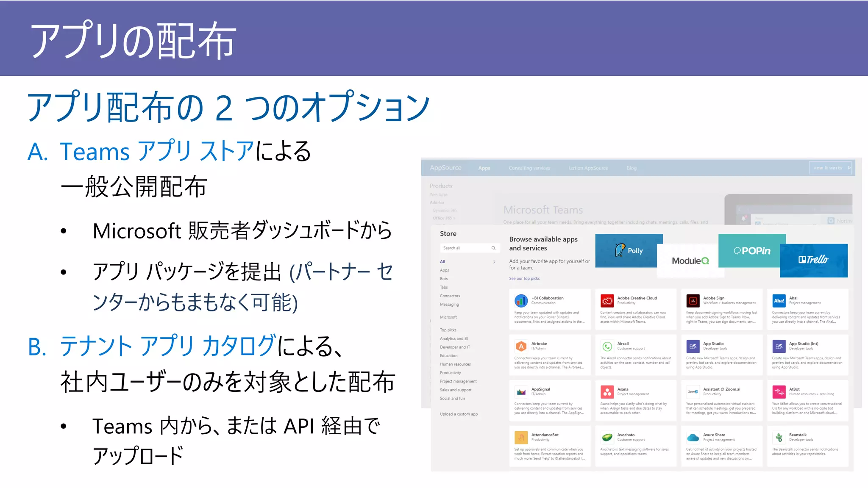Follow the See our top picks link
This screenshot has height=488, width=868.
point(524,279)
